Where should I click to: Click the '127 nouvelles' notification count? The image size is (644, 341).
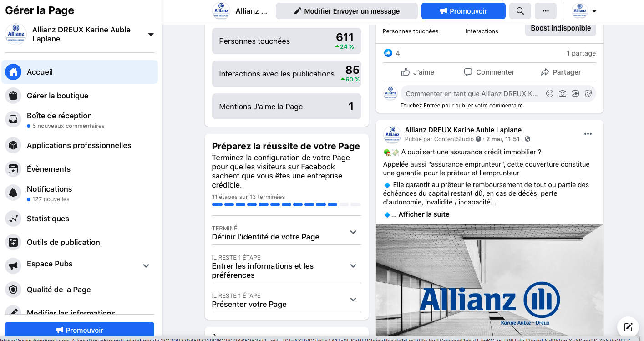[x=51, y=199]
